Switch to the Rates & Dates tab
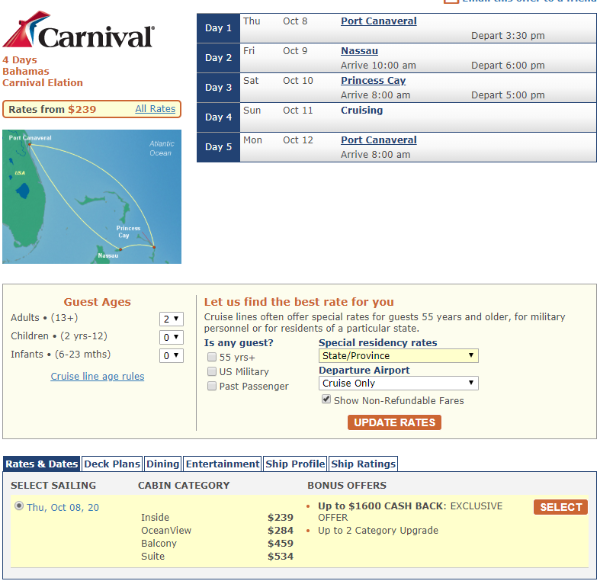The height and width of the screenshot is (581, 600). point(41,464)
